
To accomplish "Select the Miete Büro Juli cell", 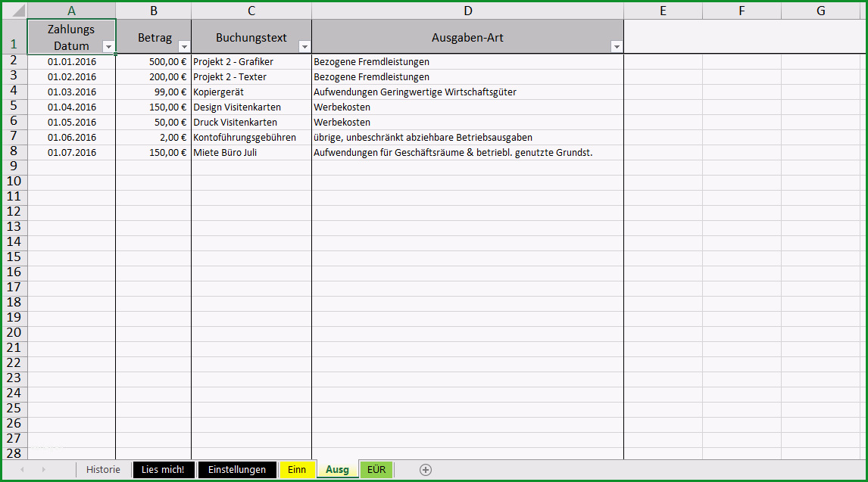I will [251, 153].
